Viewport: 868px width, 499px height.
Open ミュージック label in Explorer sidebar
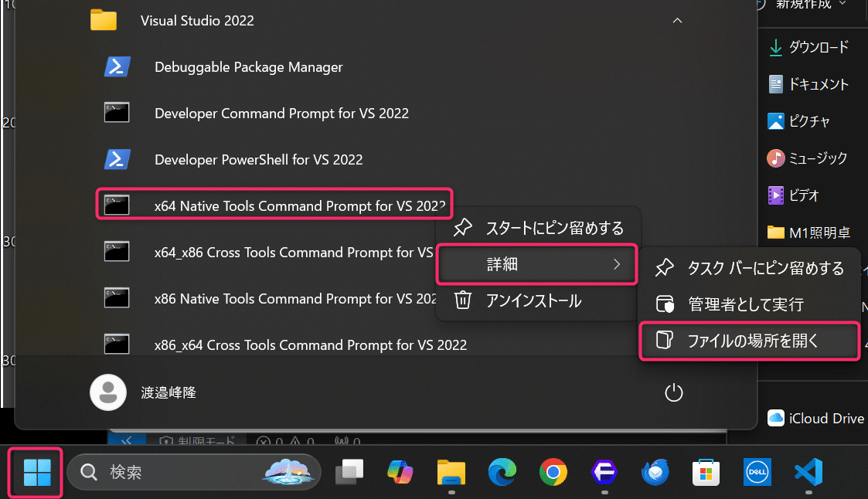tap(819, 158)
